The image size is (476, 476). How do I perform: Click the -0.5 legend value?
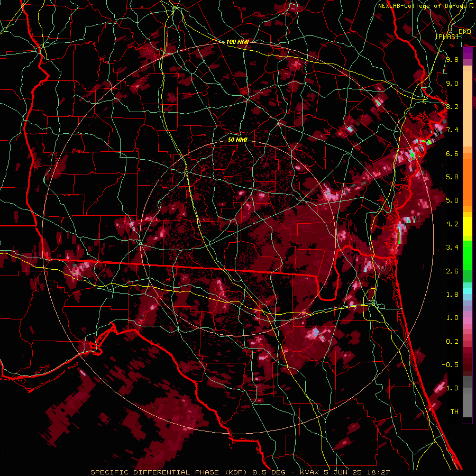(x=450, y=365)
